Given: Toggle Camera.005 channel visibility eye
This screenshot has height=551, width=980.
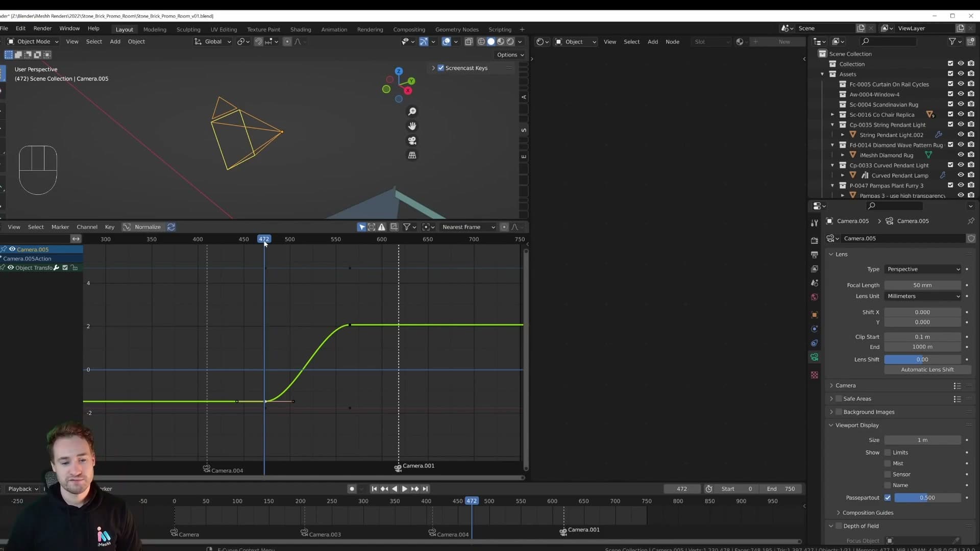Looking at the screenshot, I should pos(12,249).
